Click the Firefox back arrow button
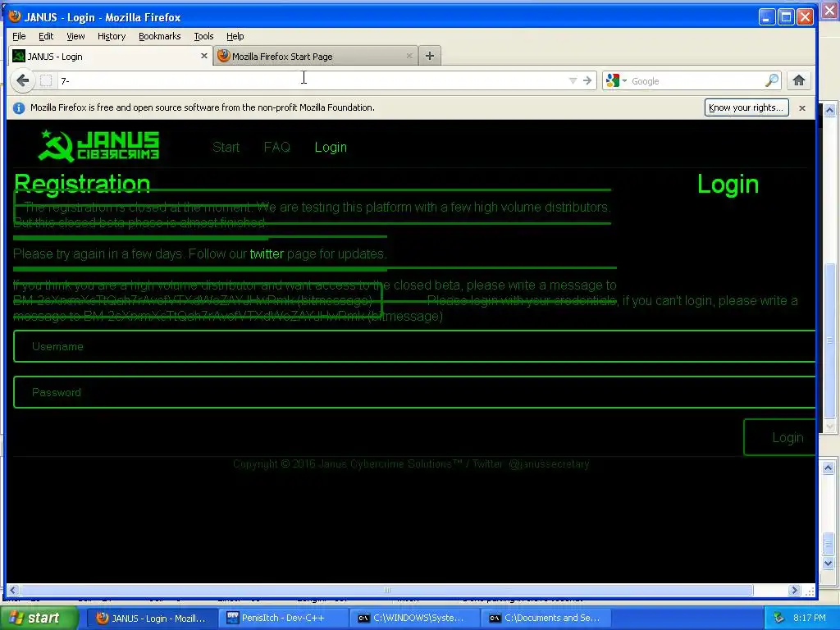 coord(22,81)
